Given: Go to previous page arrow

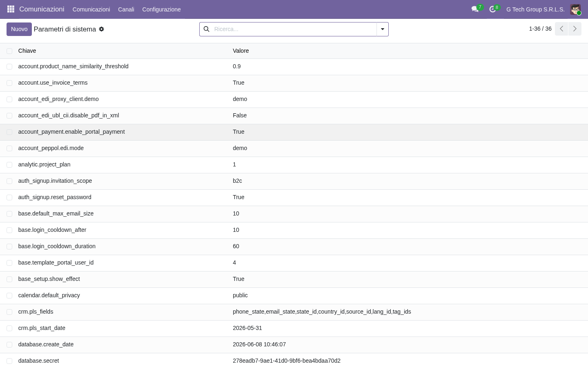Looking at the screenshot, I should 561,29.
